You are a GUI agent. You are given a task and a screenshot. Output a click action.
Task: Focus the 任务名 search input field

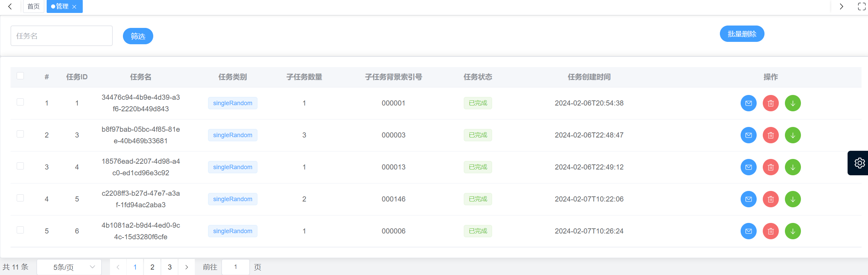coord(62,36)
